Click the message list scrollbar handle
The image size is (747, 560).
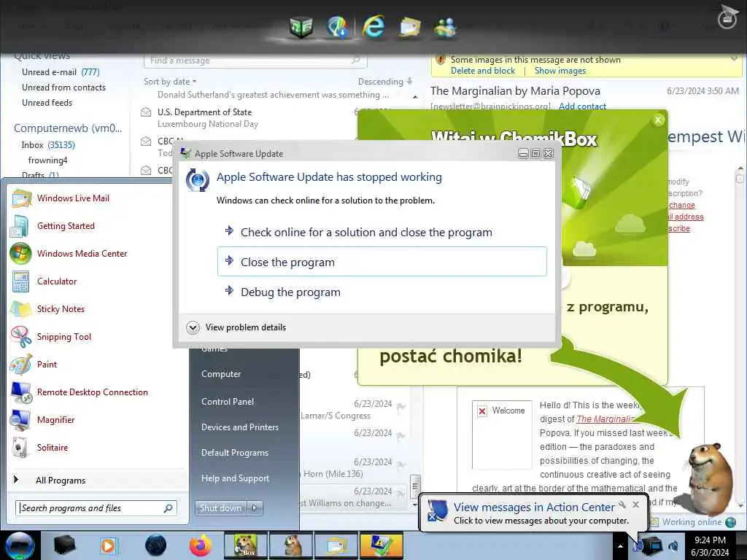[415, 485]
